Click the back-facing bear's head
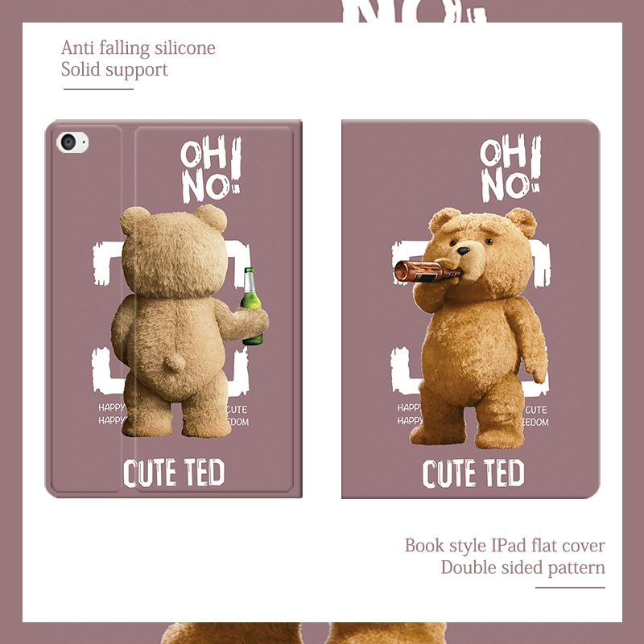This screenshot has width=644, height=644. pyautogui.click(x=175, y=250)
